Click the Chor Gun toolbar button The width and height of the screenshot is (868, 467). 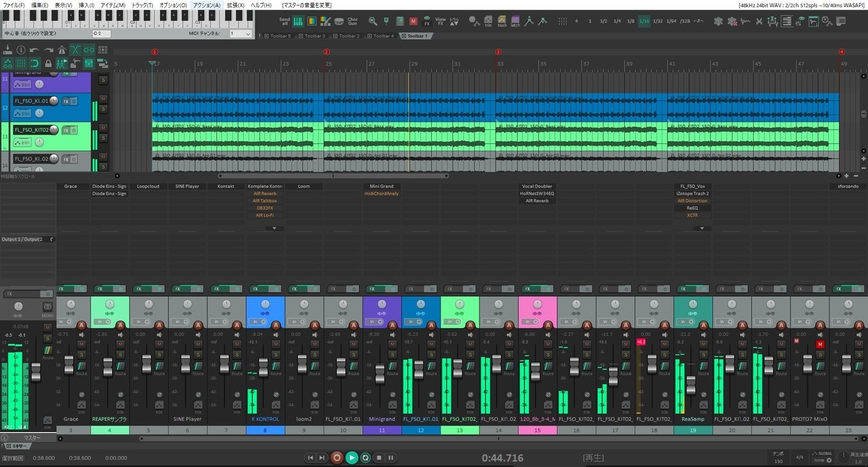coord(352,22)
